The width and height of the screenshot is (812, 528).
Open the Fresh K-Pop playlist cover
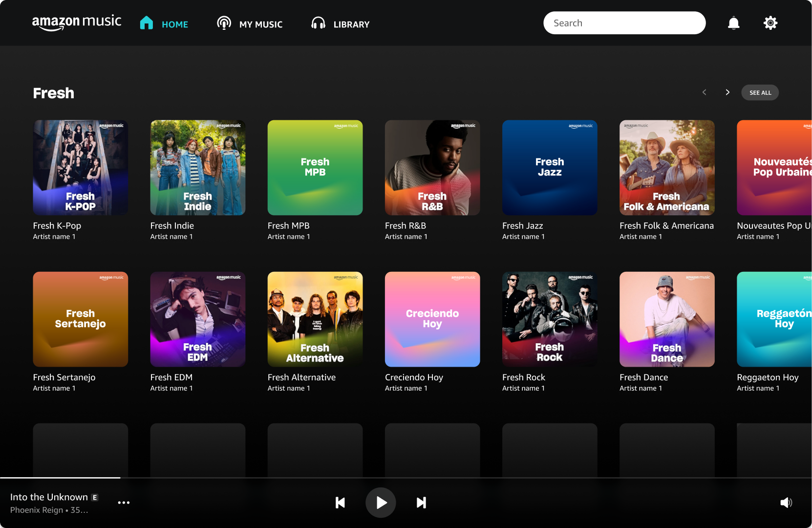[81, 168]
